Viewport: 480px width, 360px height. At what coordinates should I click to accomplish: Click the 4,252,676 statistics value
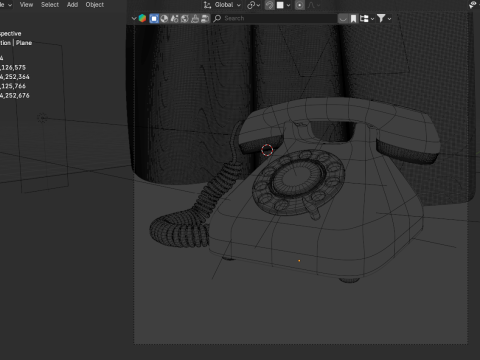tap(15, 95)
